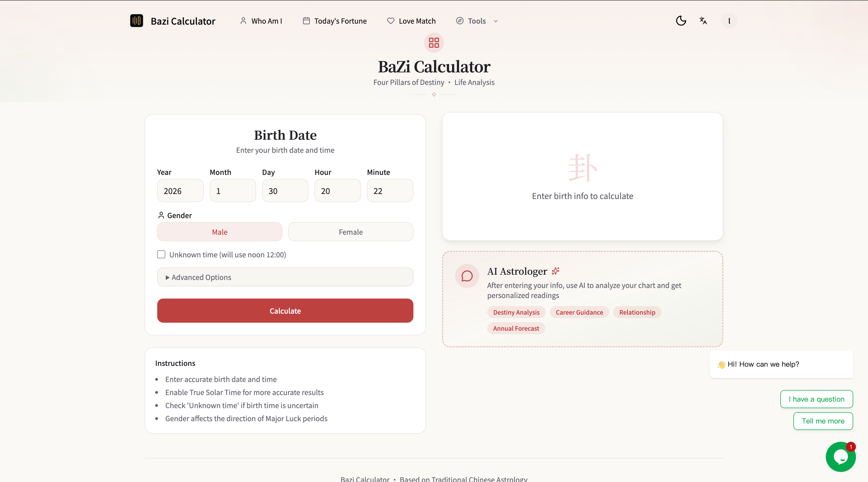Click inside the Year input field
868x482 pixels.
(180, 190)
